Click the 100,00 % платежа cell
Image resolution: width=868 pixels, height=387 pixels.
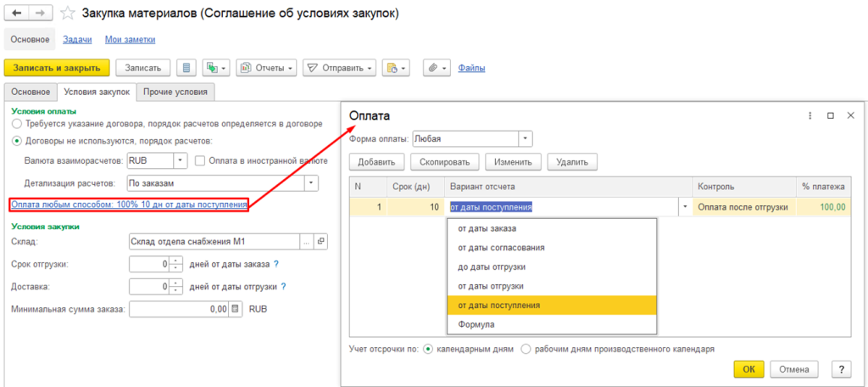[x=824, y=207]
